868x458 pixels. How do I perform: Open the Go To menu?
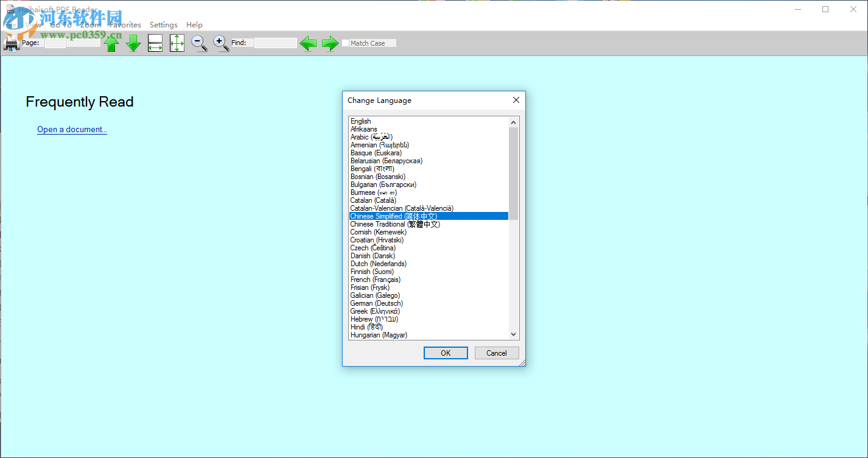coord(61,25)
